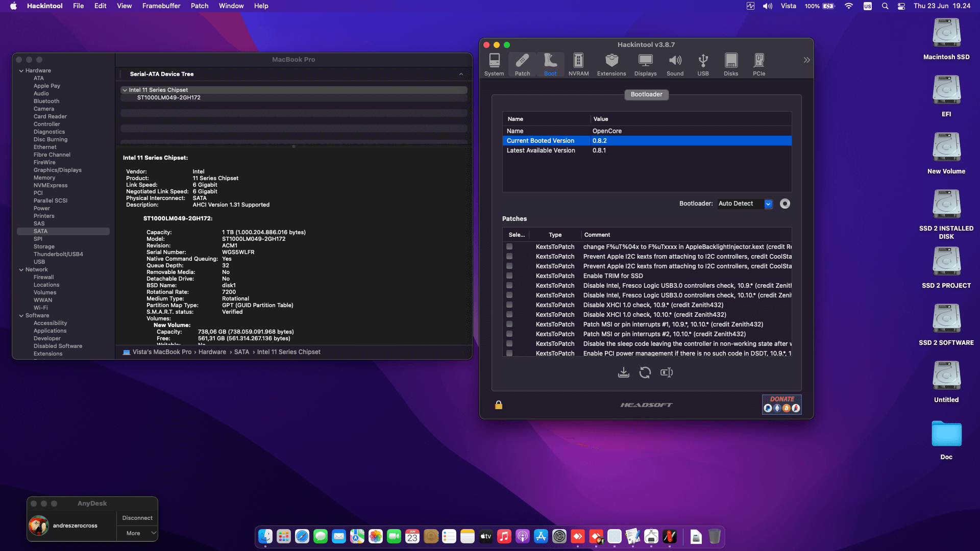This screenshot has width=980, height=551.
Task: Check the Disable sleep code patch checkbox
Action: click(x=509, y=343)
